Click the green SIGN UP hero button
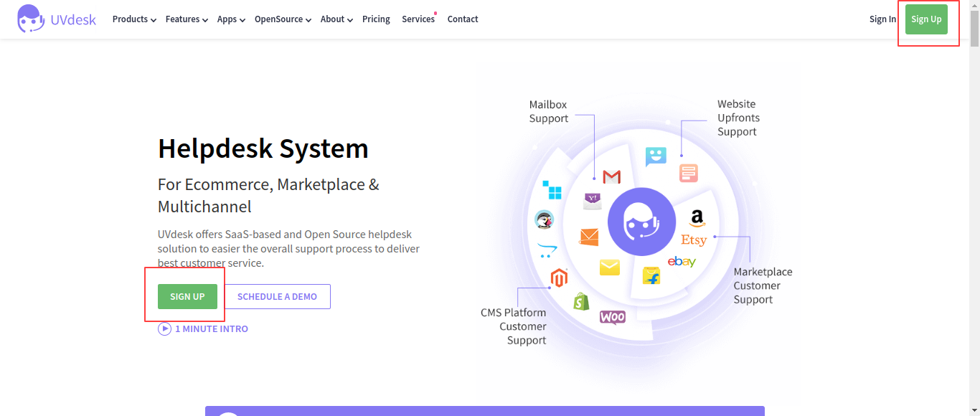This screenshot has height=416, width=980. (187, 297)
